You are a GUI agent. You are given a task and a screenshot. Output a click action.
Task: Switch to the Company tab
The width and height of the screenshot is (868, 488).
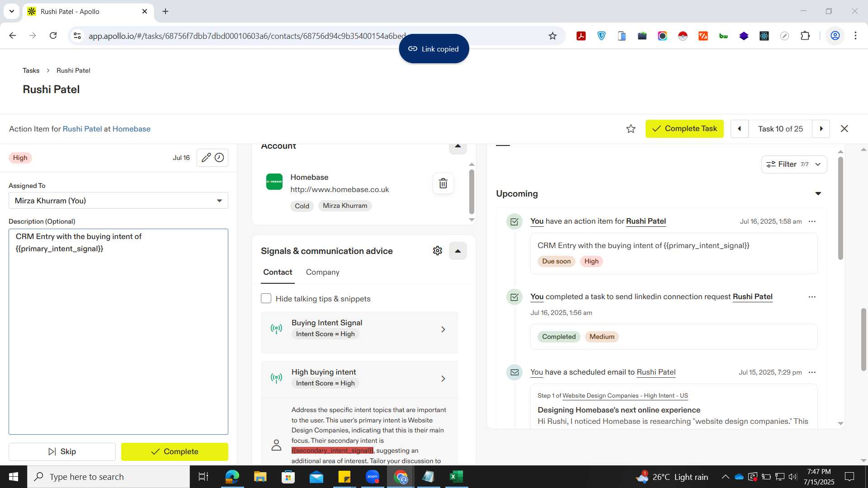322,272
